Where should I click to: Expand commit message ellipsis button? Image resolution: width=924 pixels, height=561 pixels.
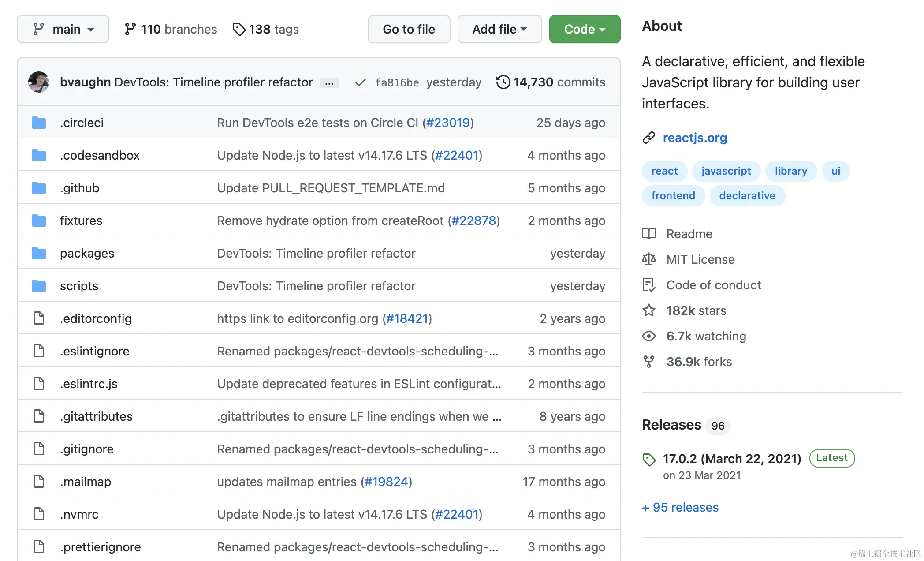coord(329,83)
